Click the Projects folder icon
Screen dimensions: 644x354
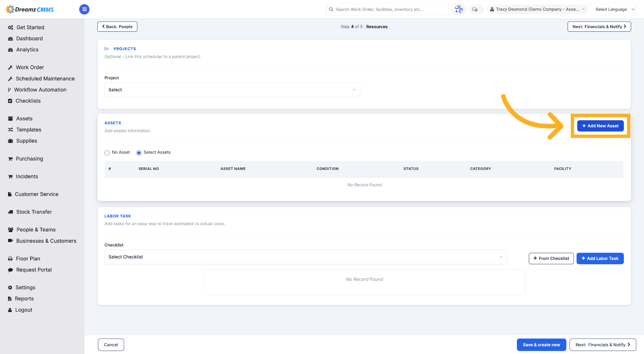tap(107, 49)
